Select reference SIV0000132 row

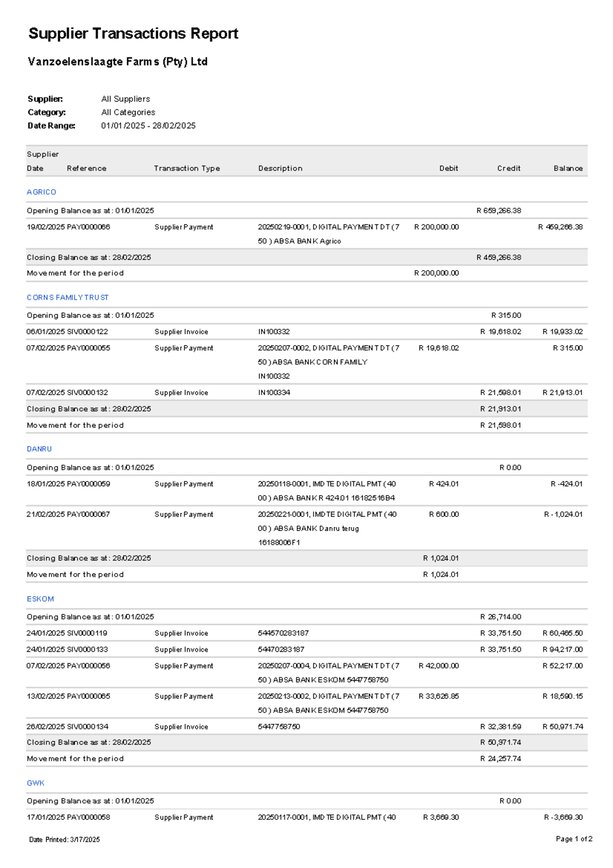306,393
